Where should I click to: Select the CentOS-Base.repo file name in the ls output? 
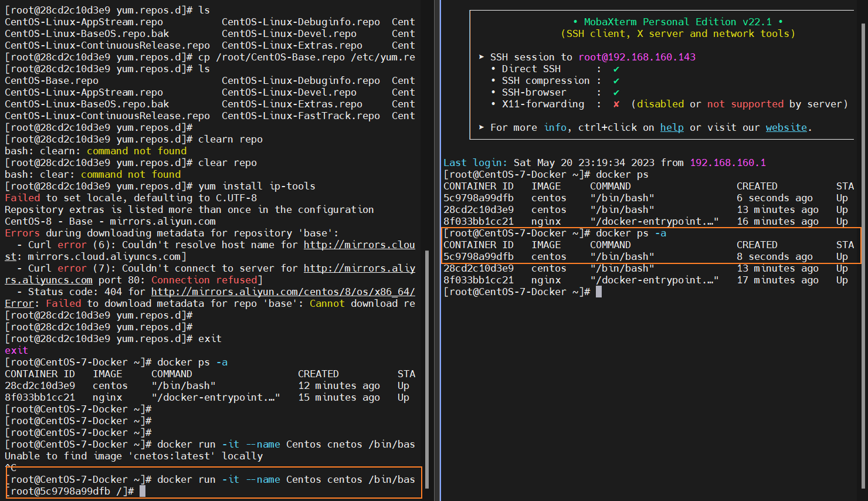(x=52, y=80)
